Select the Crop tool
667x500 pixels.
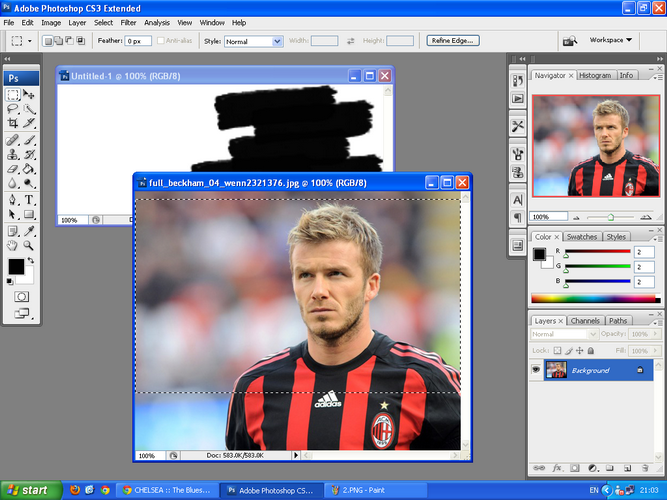tap(13, 123)
